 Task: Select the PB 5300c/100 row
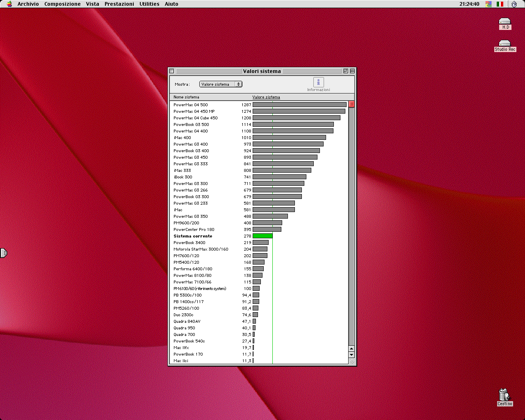tap(259, 295)
